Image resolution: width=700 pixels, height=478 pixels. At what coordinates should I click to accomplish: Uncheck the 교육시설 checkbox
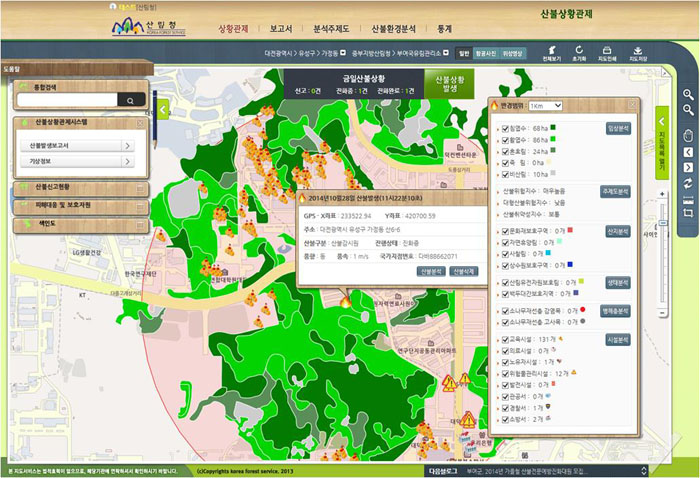[505, 340]
